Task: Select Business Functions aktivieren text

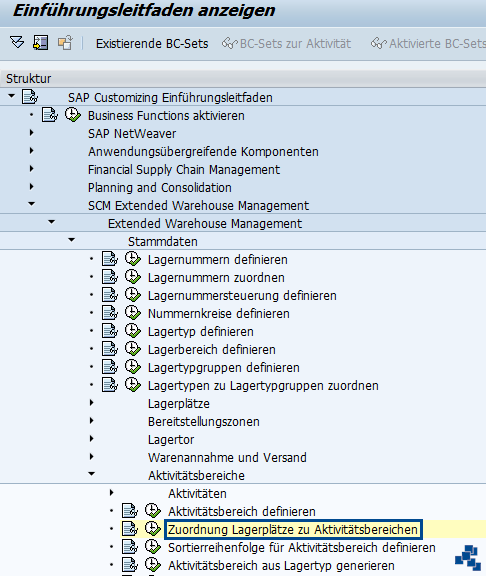Action: pos(166,115)
